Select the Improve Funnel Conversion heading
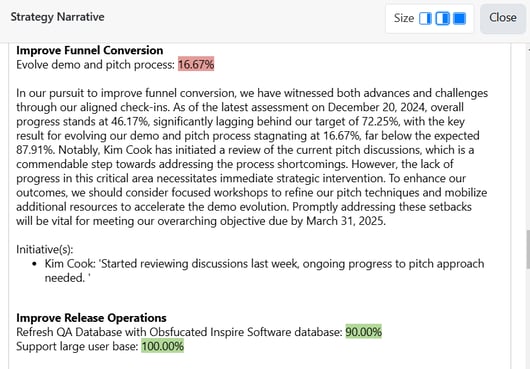The height and width of the screenshot is (369, 530). click(90, 50)
